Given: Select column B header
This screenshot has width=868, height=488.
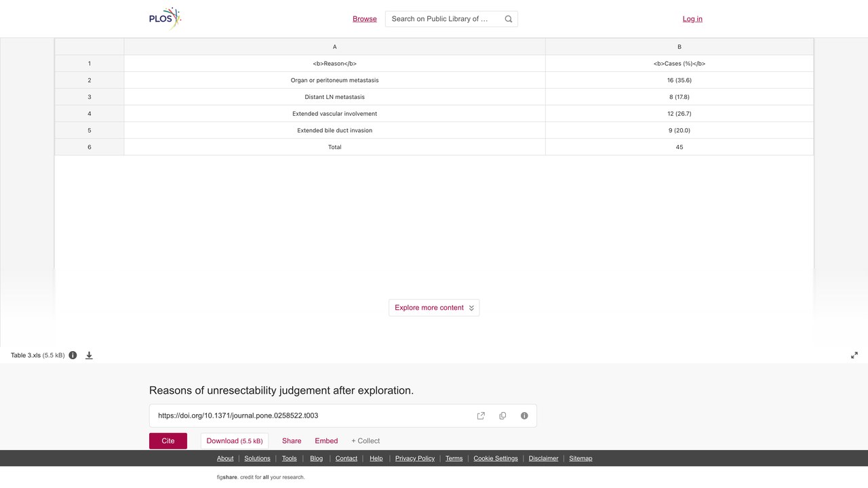Looking at the screenshot, I should (679, 47).
